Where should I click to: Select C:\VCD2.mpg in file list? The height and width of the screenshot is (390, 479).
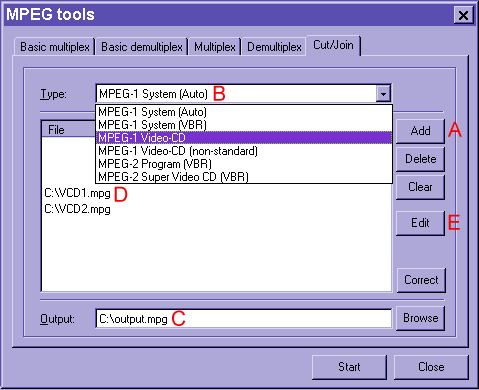pyautogui.click(x=77, y=209)
